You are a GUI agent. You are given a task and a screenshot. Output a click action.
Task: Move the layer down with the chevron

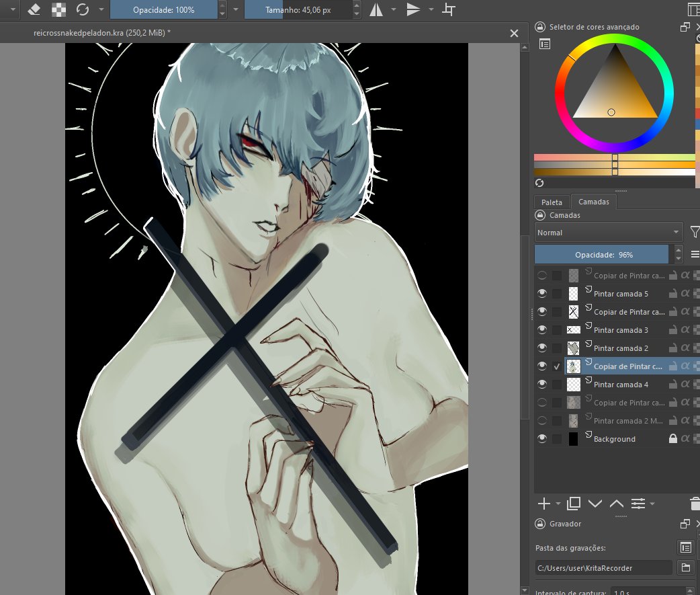coord(595,504)
